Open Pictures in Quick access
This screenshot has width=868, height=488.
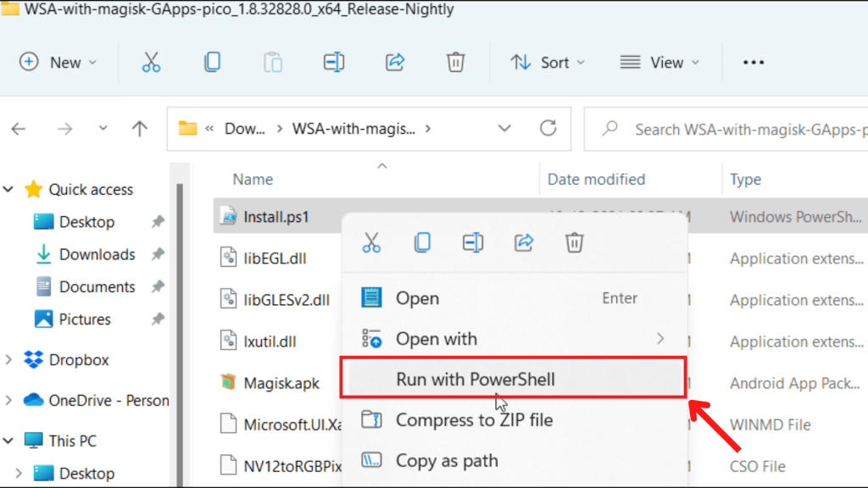click(73, 319)
